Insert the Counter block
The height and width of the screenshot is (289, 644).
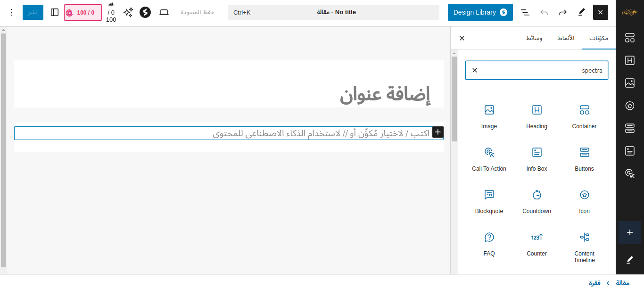click(x=537, y=244)
